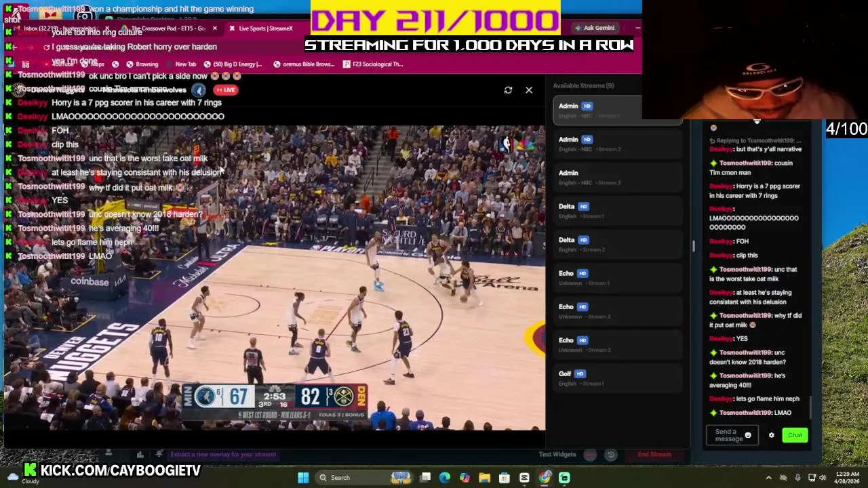Viewport: 868px width, 488px height.
Task: Click the Ask Gemini button in browser
Action: (595, 28)
